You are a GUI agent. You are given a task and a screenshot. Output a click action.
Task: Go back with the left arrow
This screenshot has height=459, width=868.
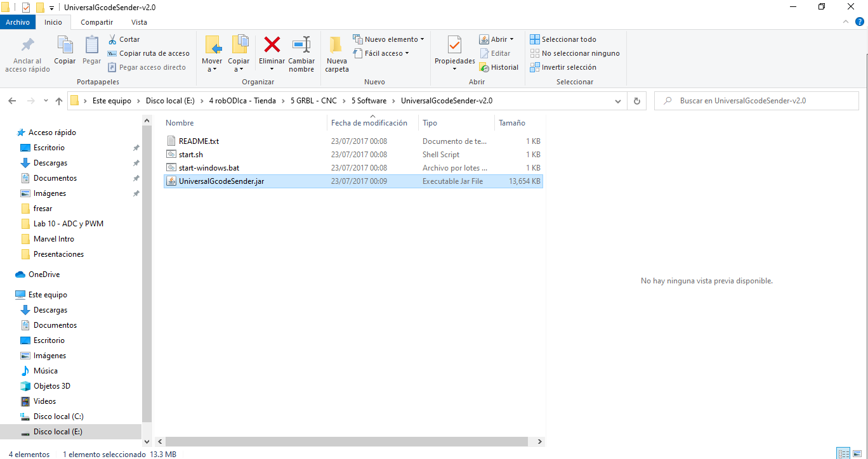click(13, 101)
